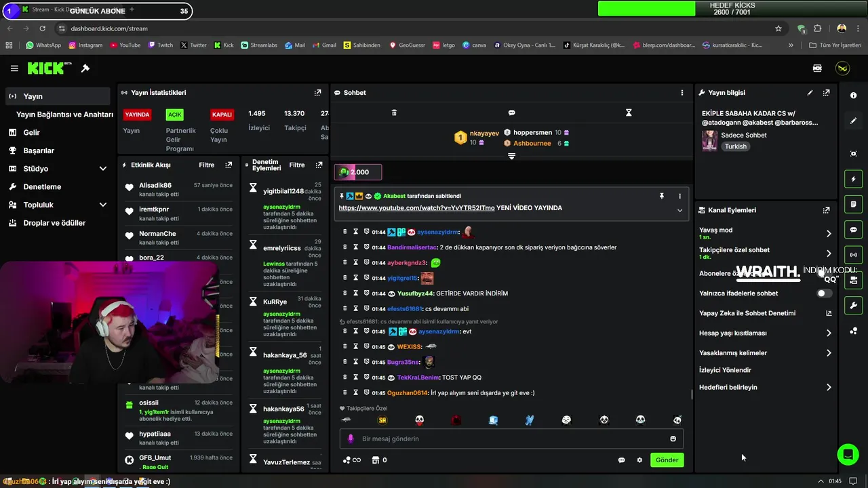Insert the SA emote
This screenshot has width=868, height=488.
382,420
